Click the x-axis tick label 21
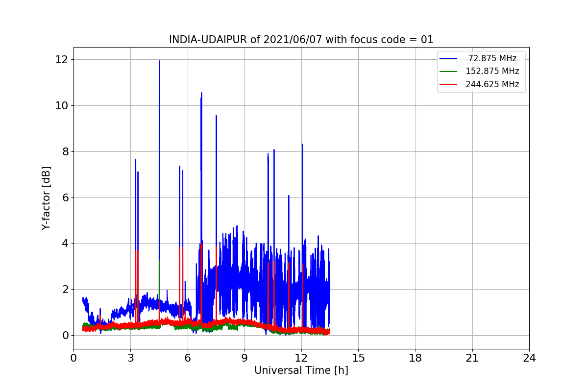Viewport: 588px width, 392px height. [x=472, y=358]
